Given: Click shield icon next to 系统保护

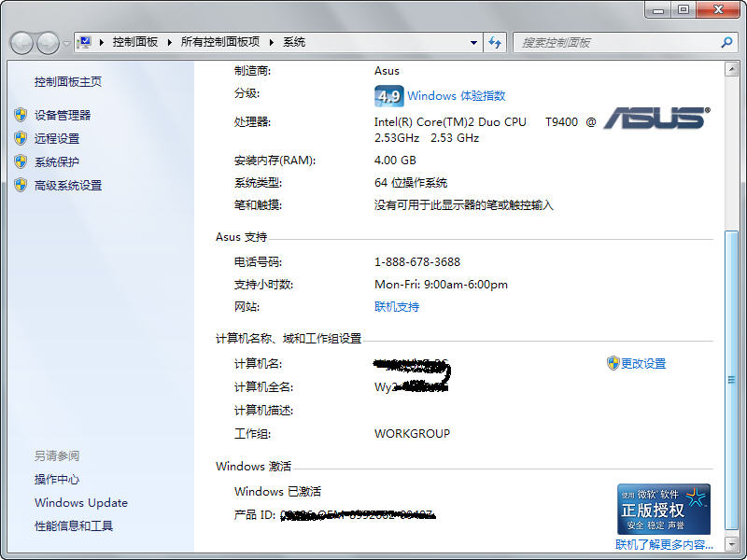Looking at the screenshot, I should pyautogui.click(x=21, y=161).
